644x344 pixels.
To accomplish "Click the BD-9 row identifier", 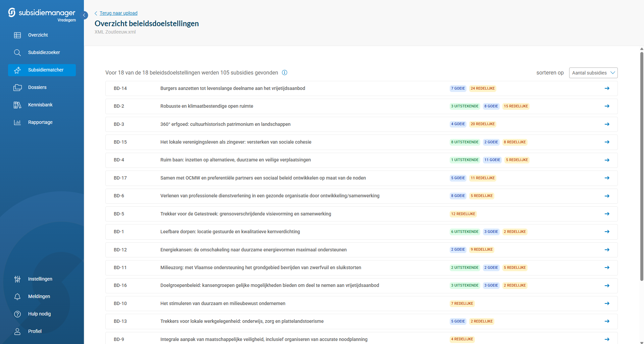I will pos(119,339).
